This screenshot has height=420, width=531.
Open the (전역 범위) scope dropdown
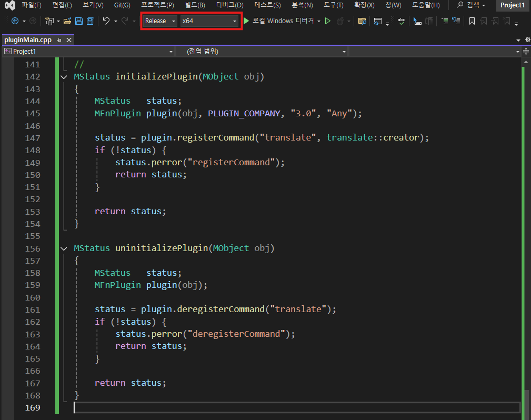click(262, 52)
